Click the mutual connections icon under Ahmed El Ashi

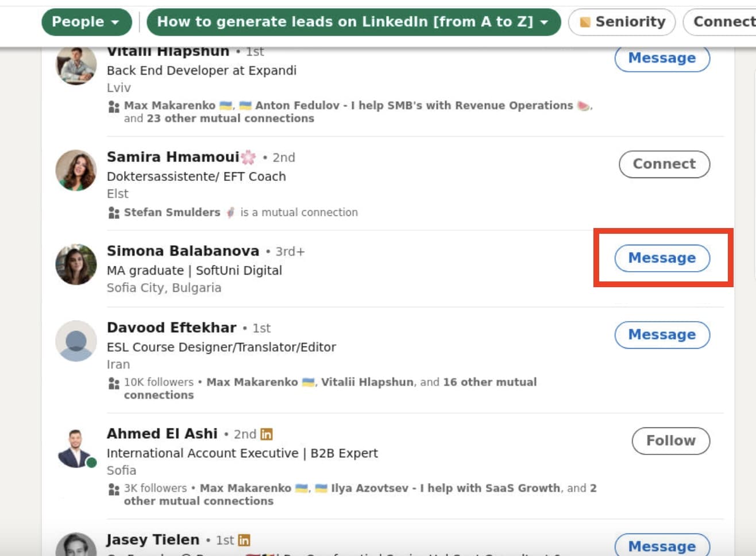[114, 489]
